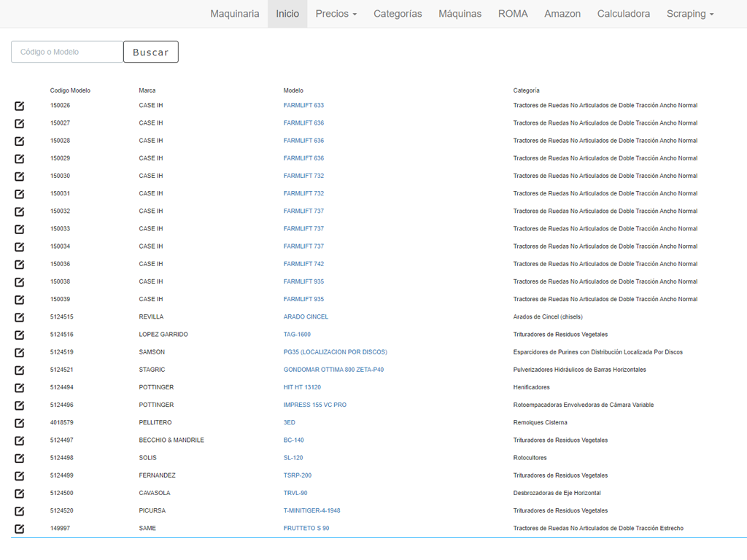Select the code cell 4018579
This screenshot has width=747, height=560.
click(x=62, y=422)
